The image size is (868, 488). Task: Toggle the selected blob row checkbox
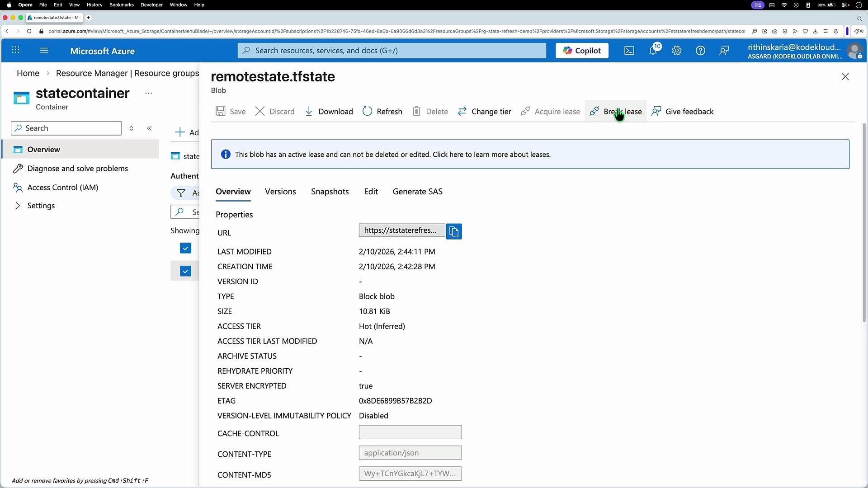[185, 271]
